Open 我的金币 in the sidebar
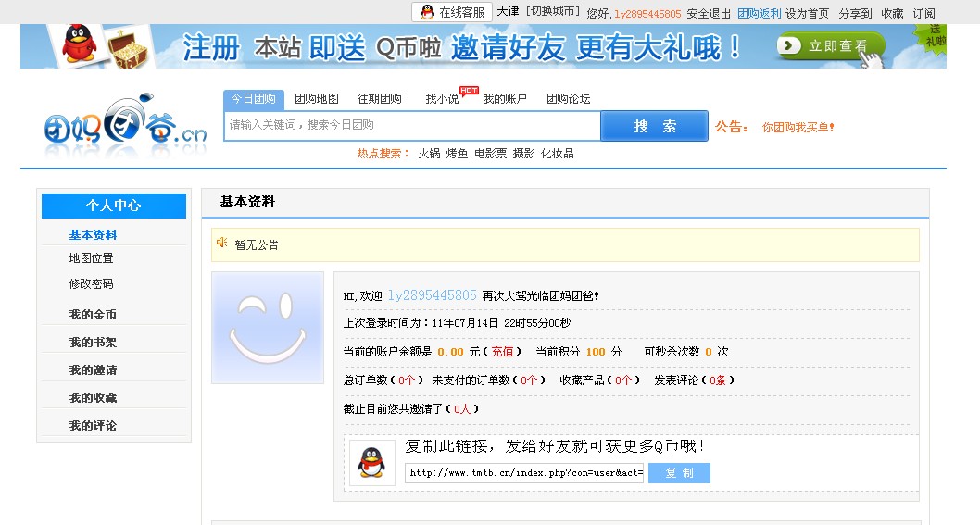 (93, 315)
